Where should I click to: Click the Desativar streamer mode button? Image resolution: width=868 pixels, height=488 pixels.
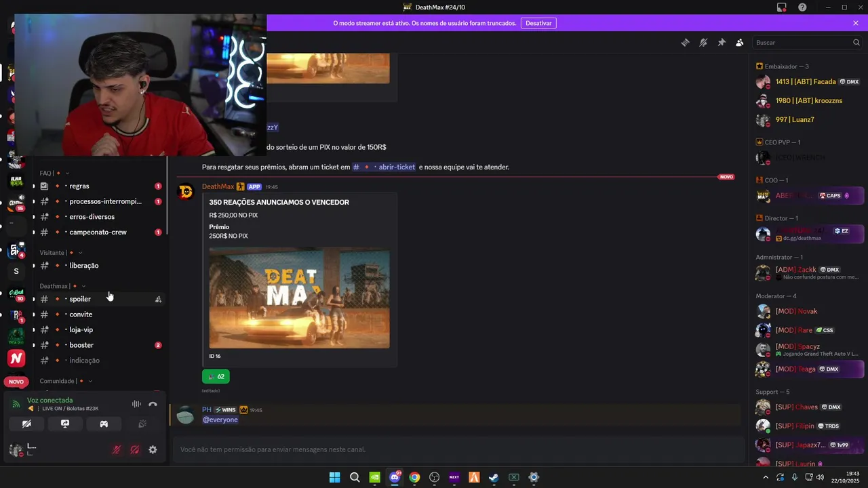(x=538, y=23)
